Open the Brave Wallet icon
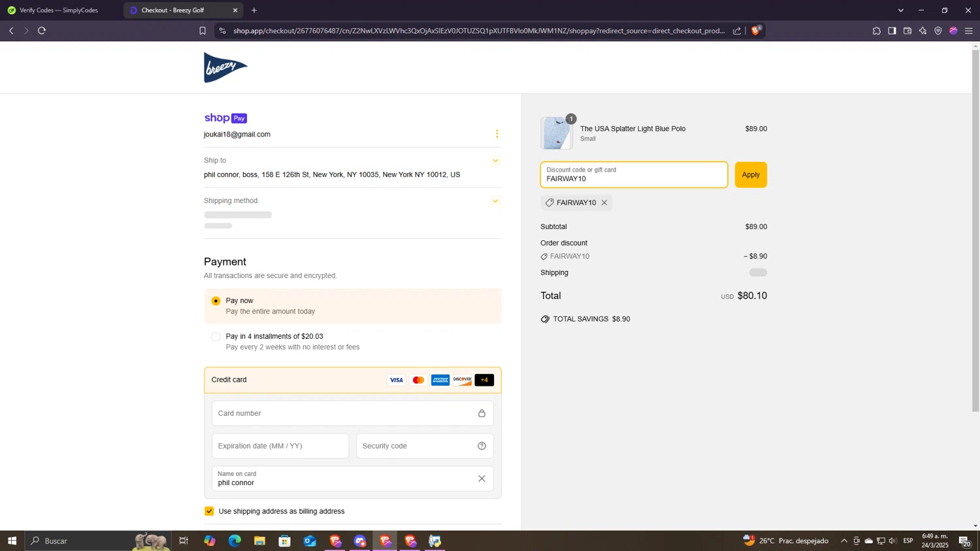This screenshot has width=980, height=551. (907, 31)
